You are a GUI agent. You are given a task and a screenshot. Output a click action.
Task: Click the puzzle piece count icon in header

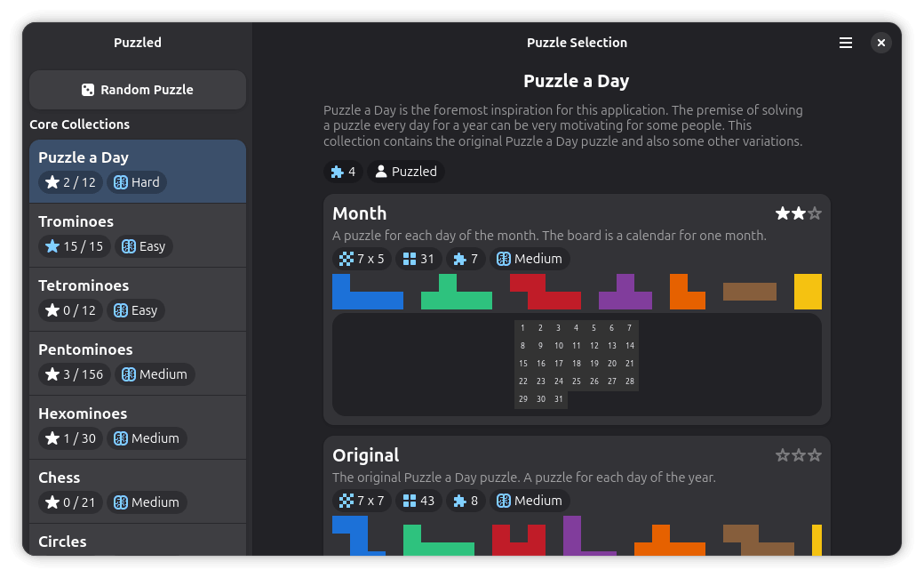[x=338, y=172]
